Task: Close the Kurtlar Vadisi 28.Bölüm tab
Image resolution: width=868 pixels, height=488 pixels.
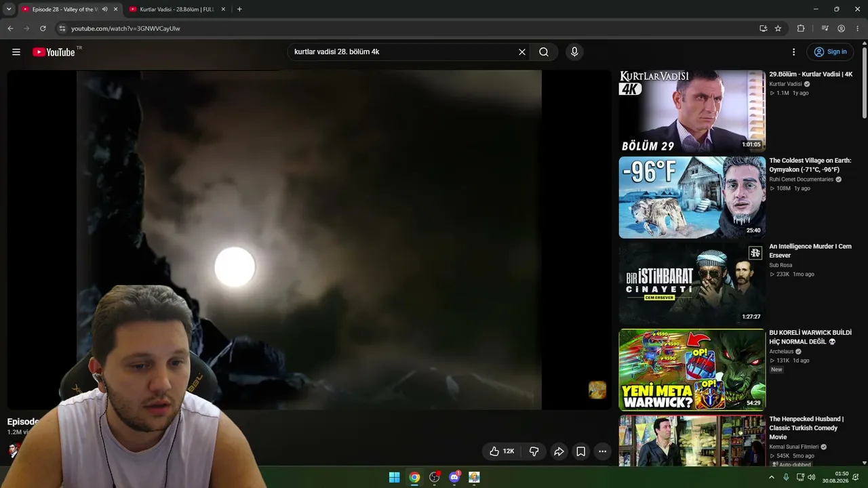Action: 223,9
